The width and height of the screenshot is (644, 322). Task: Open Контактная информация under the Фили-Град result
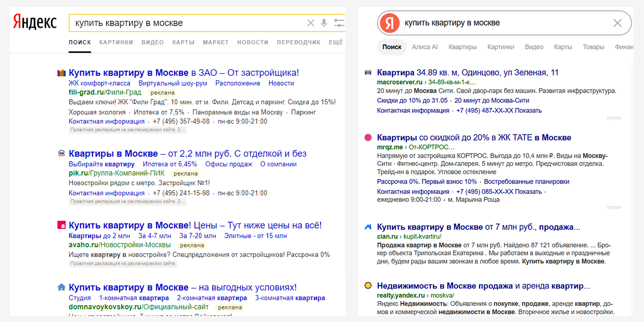click(x=107, y=122)
